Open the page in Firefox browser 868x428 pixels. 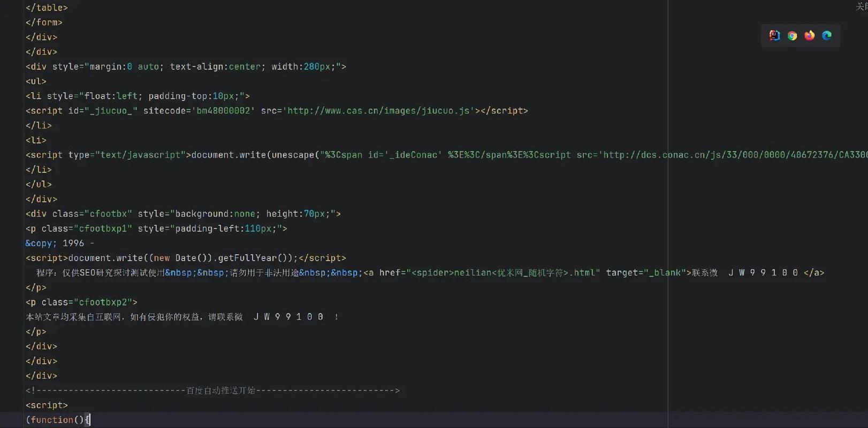(x=810, y=35)
